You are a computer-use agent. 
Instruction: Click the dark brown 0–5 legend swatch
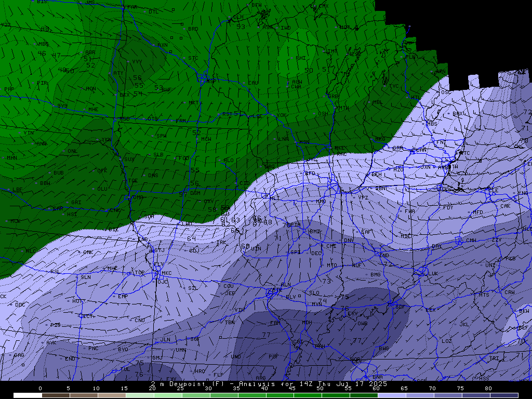pos(56,395)
